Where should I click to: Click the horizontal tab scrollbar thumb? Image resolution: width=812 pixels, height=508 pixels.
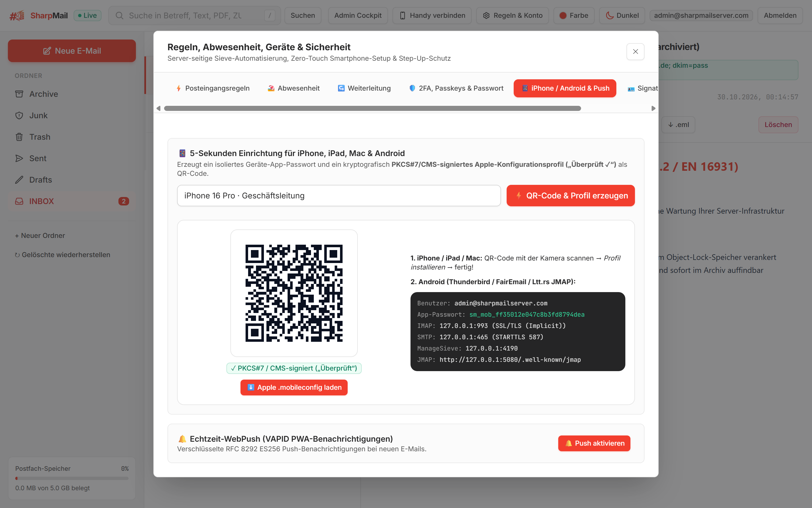(x=372, y=108)
